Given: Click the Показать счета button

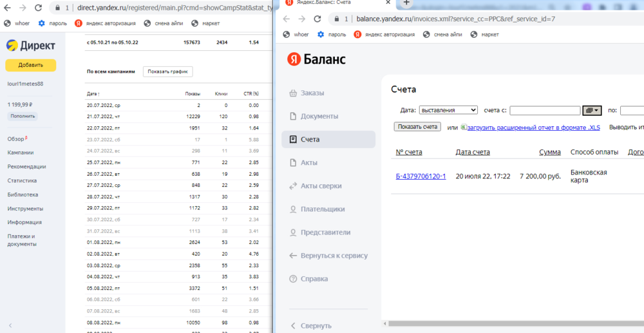Looking at the screenshot, I should pyautogui.click(x=417, y=126).
